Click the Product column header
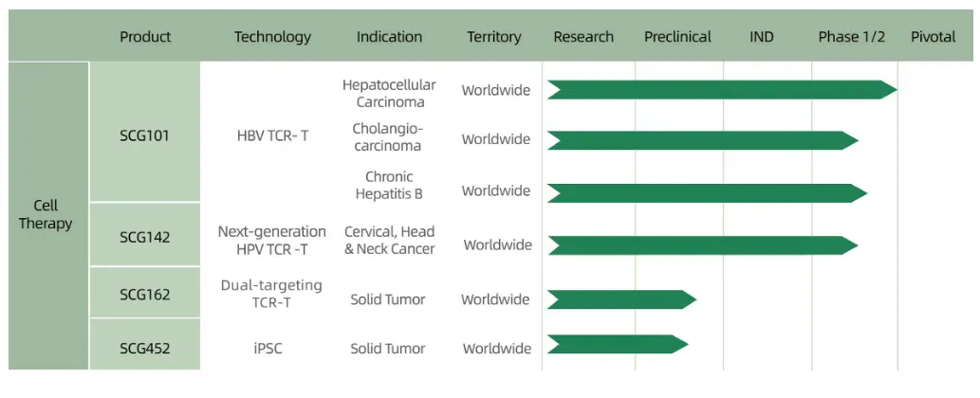980x398 pixels. click(145, 37)
